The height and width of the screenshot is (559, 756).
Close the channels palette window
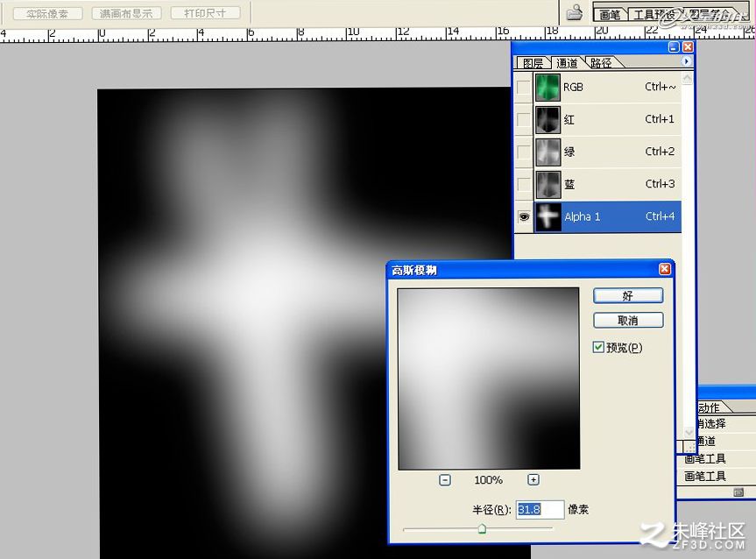pyautogui.click(x=688, y=46)
